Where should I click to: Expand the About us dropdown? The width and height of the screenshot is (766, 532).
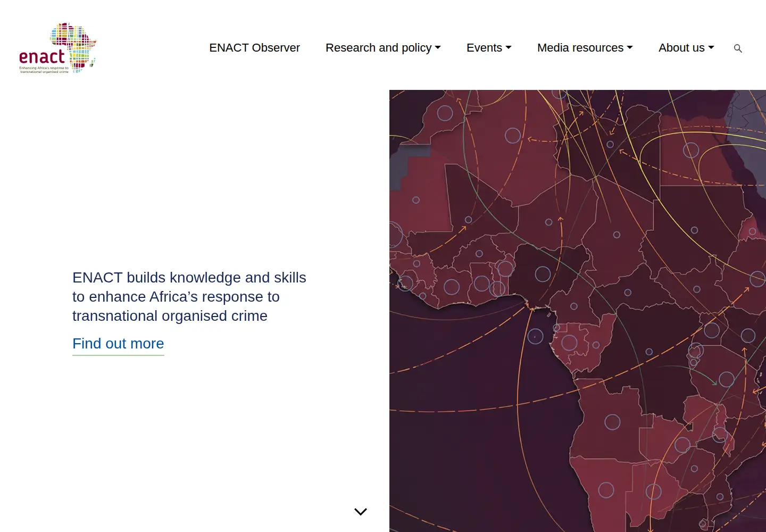coord(686,48)
